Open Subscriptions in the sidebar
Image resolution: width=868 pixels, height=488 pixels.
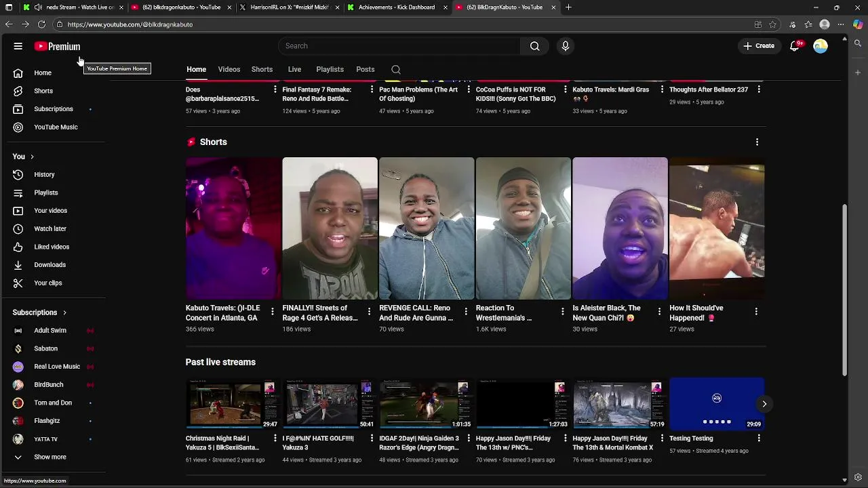[x=53, y=109]
